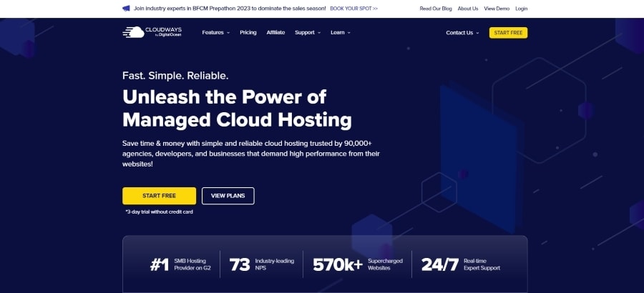Open Read Our Blog link
This screenshot has height=293, width=644.
(436, 8)
